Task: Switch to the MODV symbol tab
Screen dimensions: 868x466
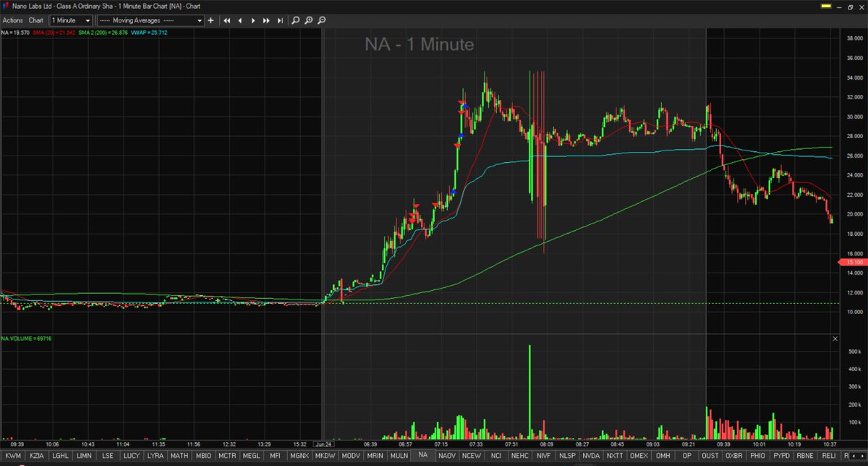Action: pyautogui.click(x=350, y=456)
